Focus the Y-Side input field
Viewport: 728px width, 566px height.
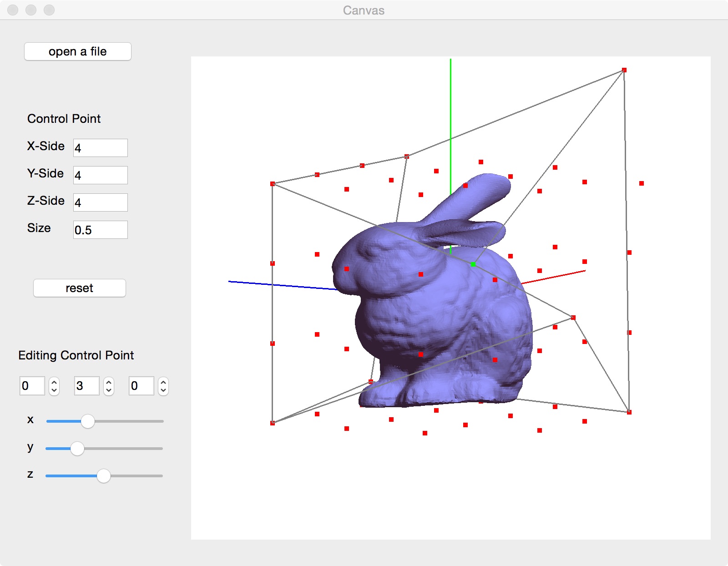(101, 175)
